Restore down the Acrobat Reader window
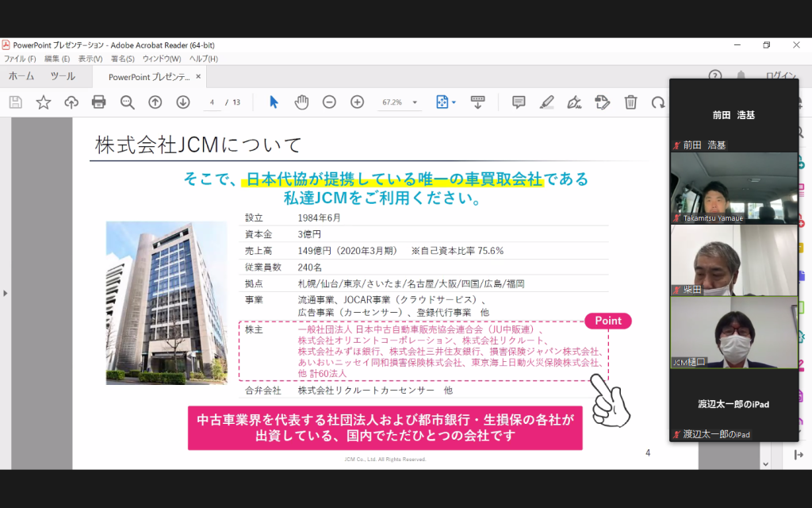 coord(767,45)
